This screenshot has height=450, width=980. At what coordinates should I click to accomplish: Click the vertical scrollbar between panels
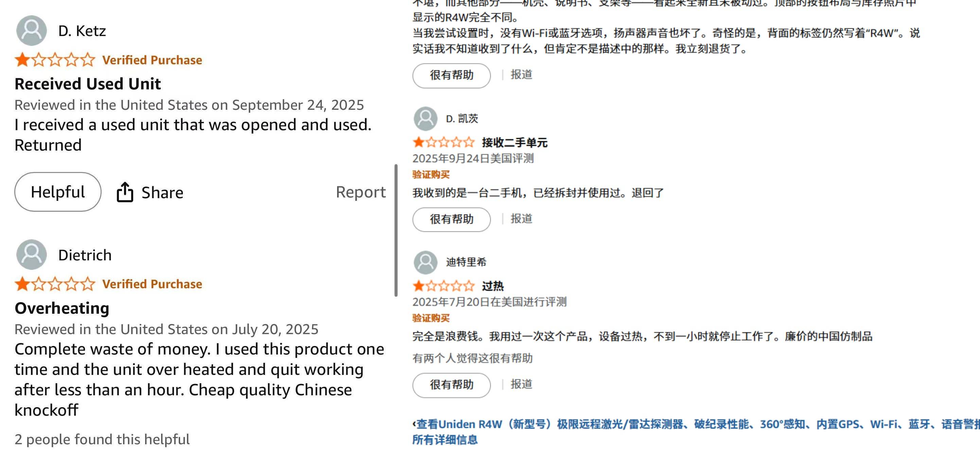tap(396, 230)
